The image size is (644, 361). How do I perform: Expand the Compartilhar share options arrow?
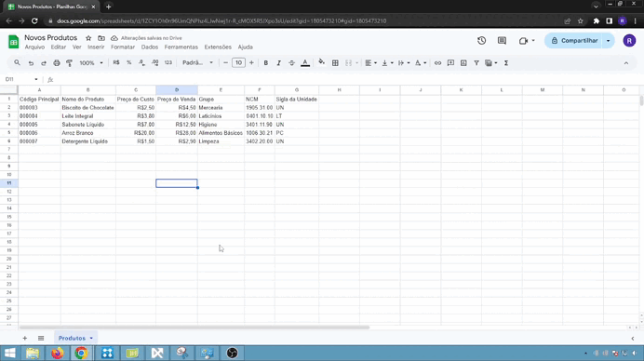pos(609,41)
